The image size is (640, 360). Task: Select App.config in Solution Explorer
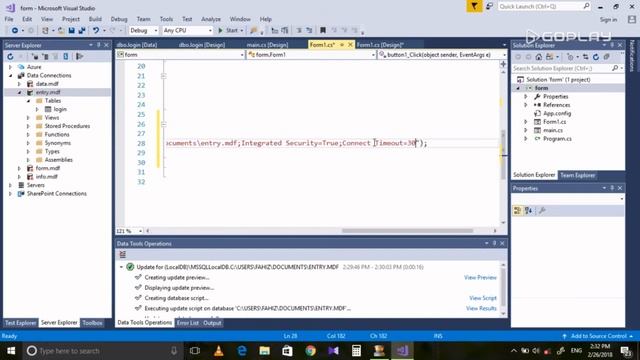point(557,113)
